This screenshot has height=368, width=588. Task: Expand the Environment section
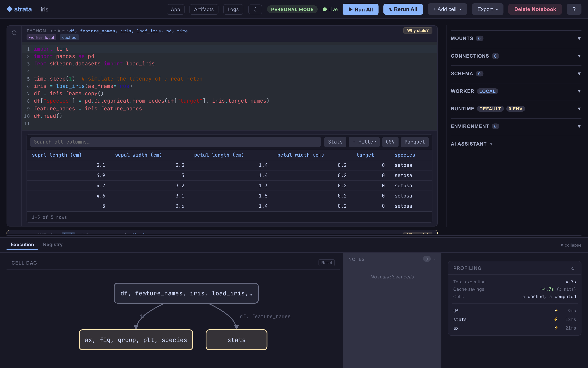pos(516,126)
